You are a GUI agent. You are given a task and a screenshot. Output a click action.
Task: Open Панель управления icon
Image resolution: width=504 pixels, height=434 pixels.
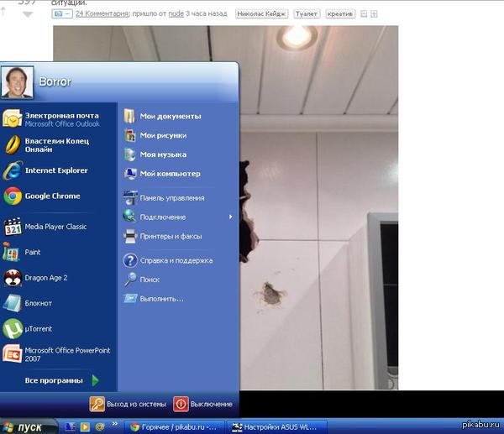pyautogui.click(x=130, y=198)
